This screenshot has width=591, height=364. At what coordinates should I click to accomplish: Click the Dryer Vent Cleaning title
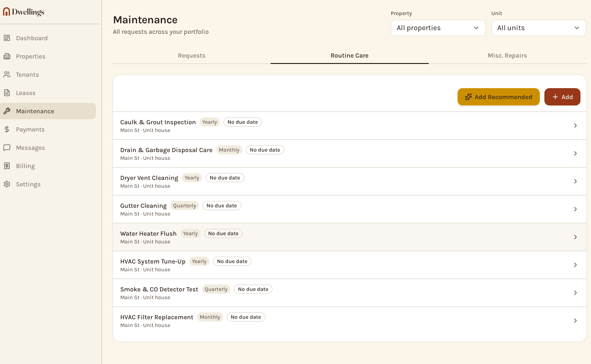click(x=149, y=178)
